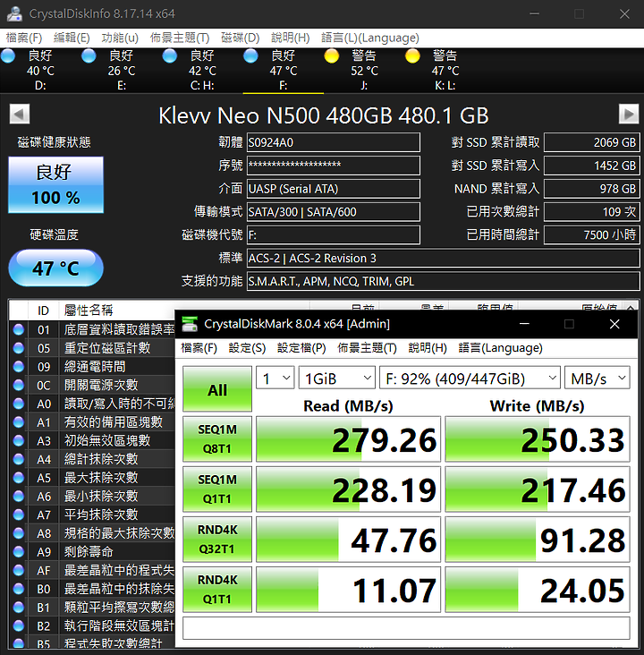Select drive K: L: yellow warning orb
Image resolution: width=644 pixels, height=655 pixels.
(412, 56)
